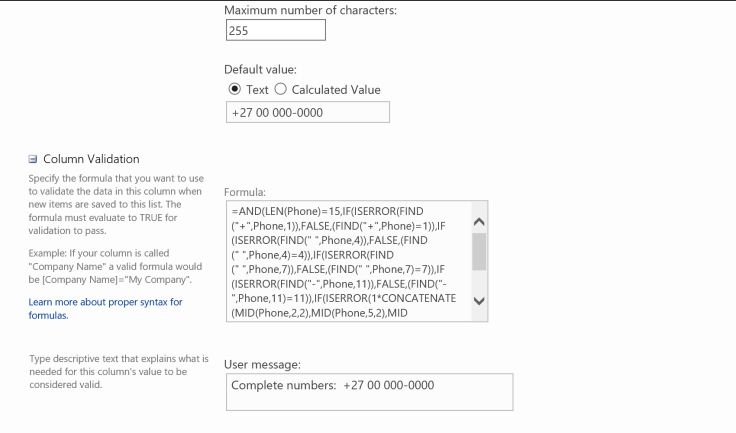Click the 'Formula:' label
The width and height of the screenshot is (736, 433).
(x=246, y=191)
